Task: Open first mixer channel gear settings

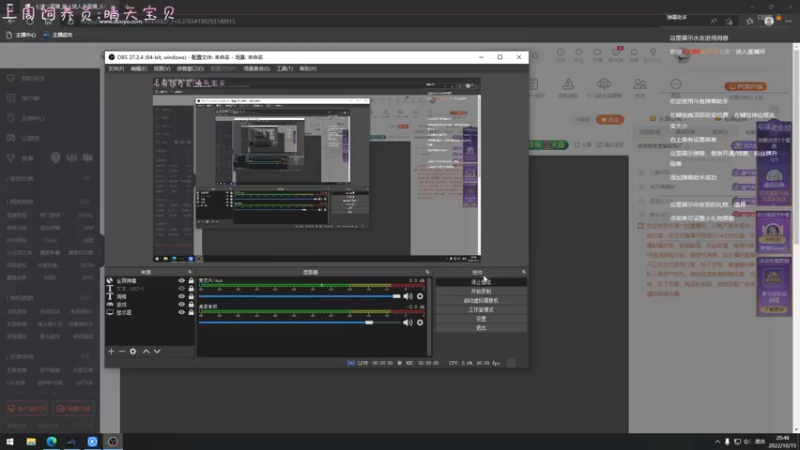Action: [420, 296]
